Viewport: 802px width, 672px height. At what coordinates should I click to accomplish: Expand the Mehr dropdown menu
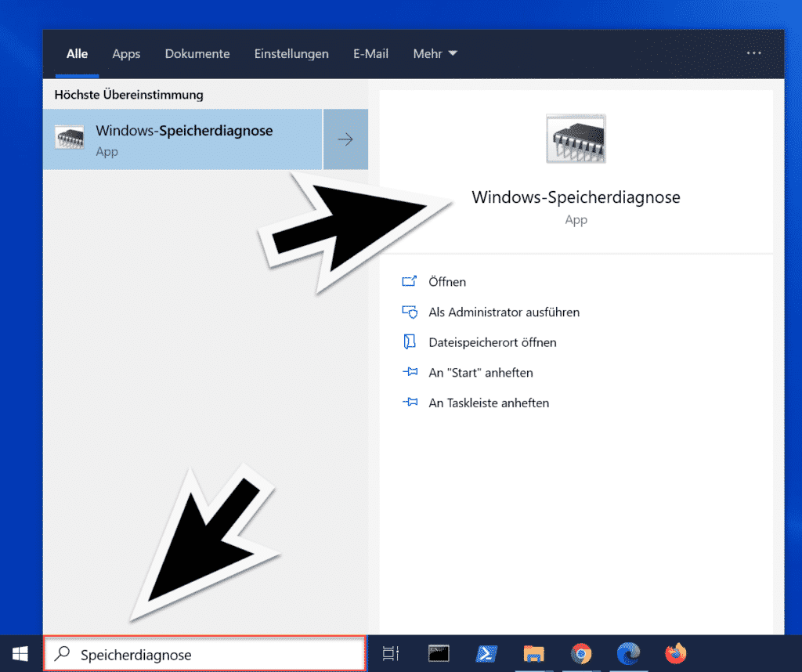[x=435, y=54]
